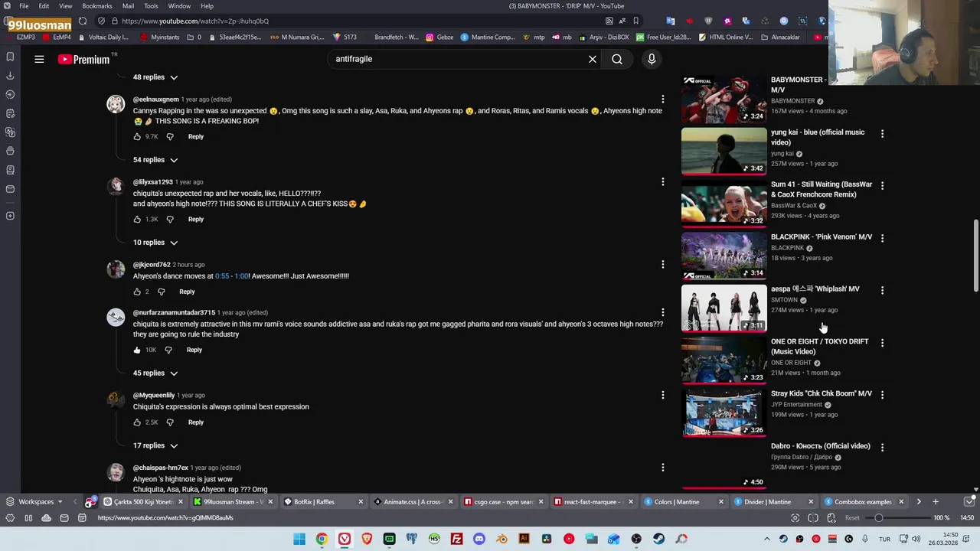Start voice search with microphone
This screenshot has width=980, height=551.
click(x=652, y=59)
